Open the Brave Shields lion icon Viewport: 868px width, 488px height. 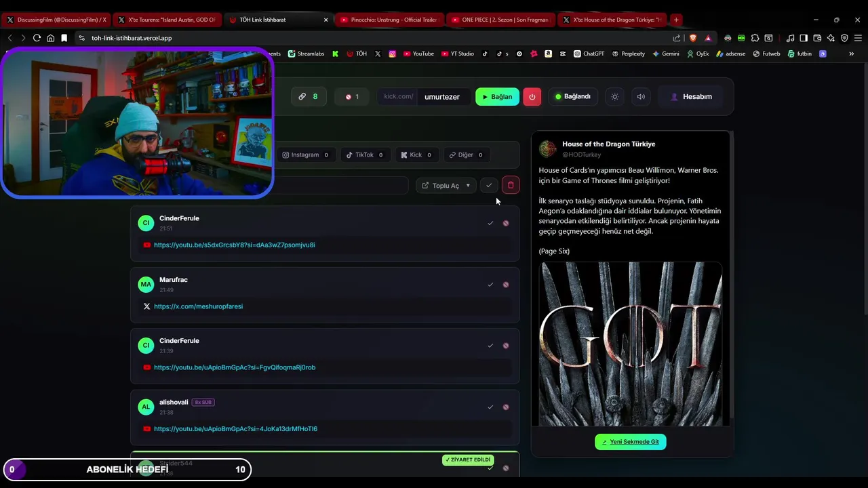(x=692, y=38)
